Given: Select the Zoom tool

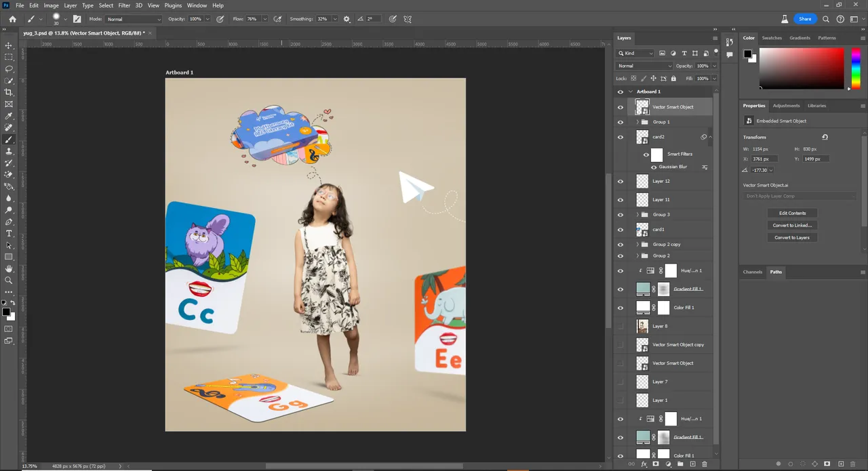Looking at the screenshot, I should [9, 280].
